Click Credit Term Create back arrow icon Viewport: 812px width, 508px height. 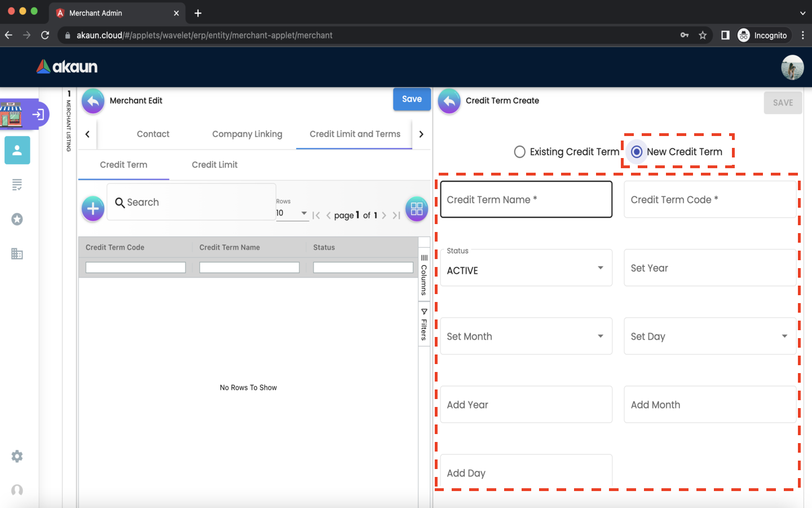[449, 101]
